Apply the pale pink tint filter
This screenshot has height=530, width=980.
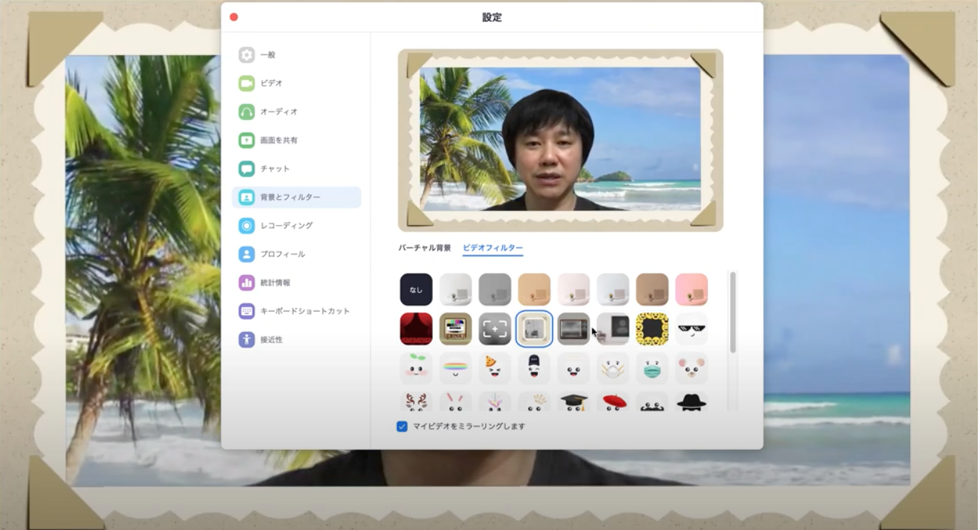click(574, 290)
